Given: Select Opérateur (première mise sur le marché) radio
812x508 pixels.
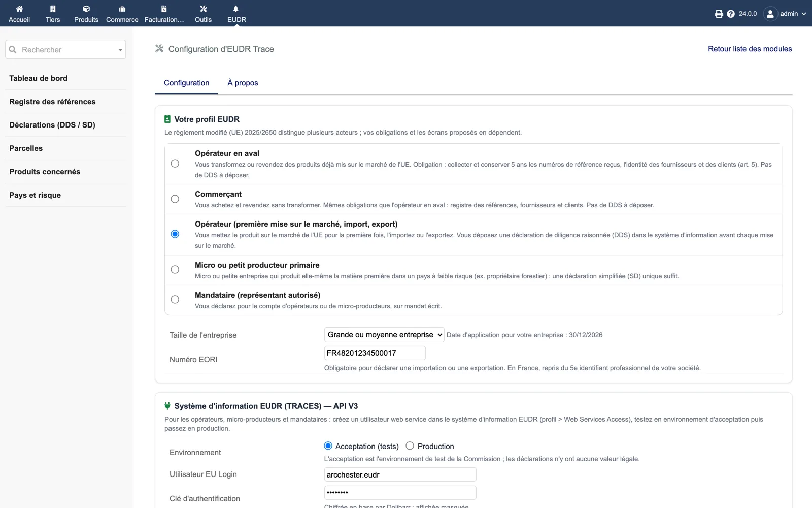Looking at the screenshot, I should click(x=175, y=234).
